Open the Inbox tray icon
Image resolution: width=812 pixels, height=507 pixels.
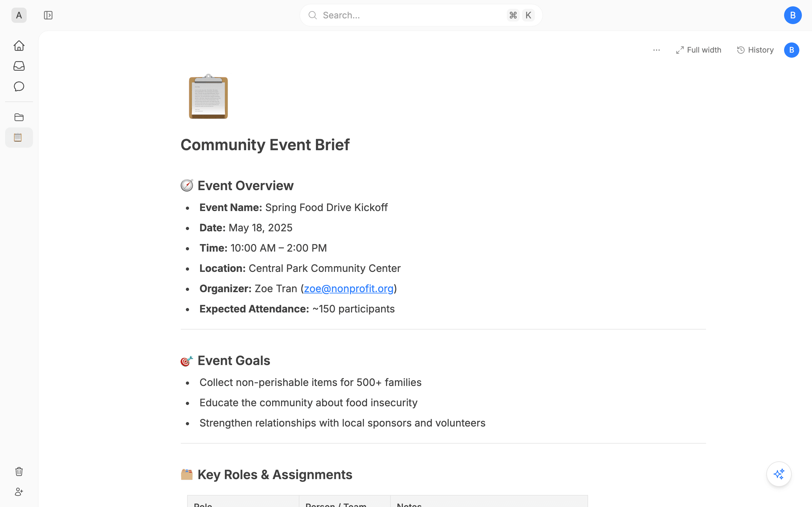(x=19, y=66)
